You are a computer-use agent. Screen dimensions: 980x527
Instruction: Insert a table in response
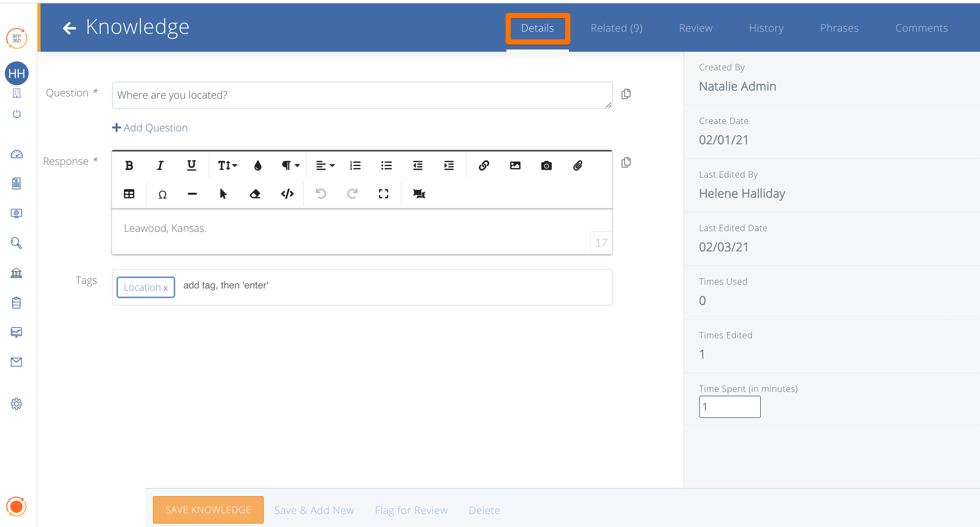pyautogui.click(x=129, y=194)
